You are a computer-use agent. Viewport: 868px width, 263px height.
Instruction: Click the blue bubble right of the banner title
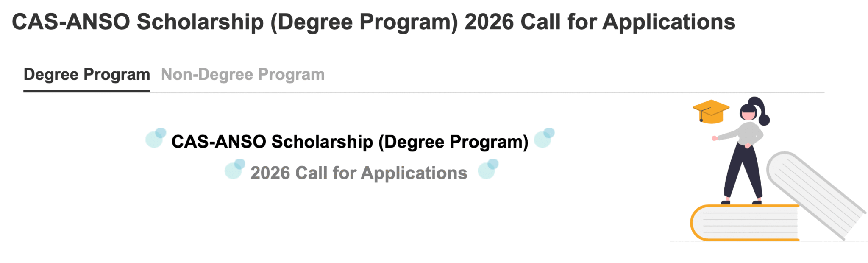[x=544, y=139]
